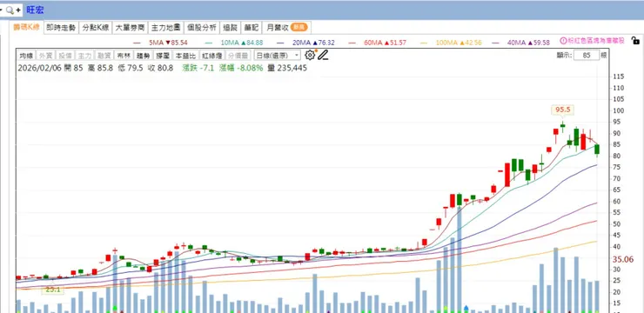Screen dimensions: 644x313
Task: Click the magnifier search icon beside 旺宏
Action: [10, 10]
